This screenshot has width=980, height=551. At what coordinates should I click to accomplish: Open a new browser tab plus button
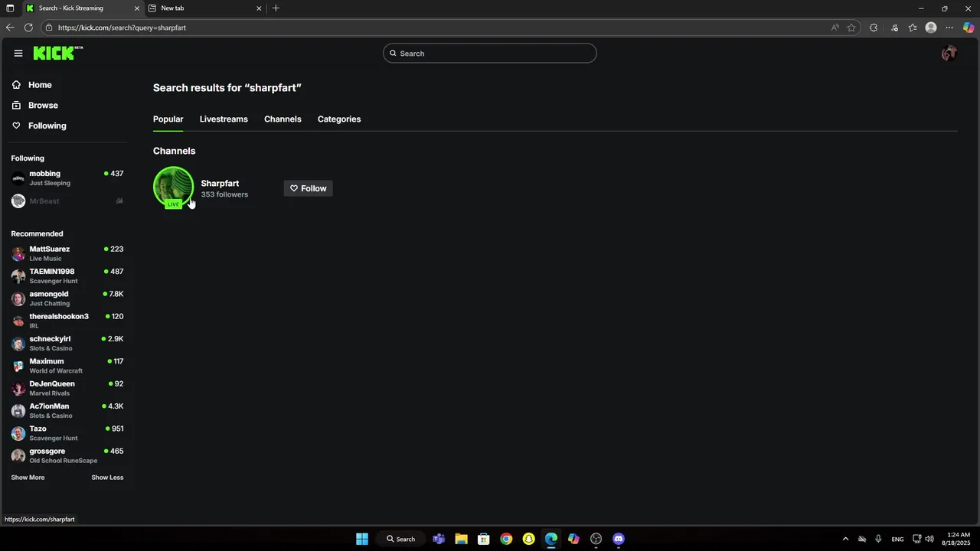coord(276,8)
